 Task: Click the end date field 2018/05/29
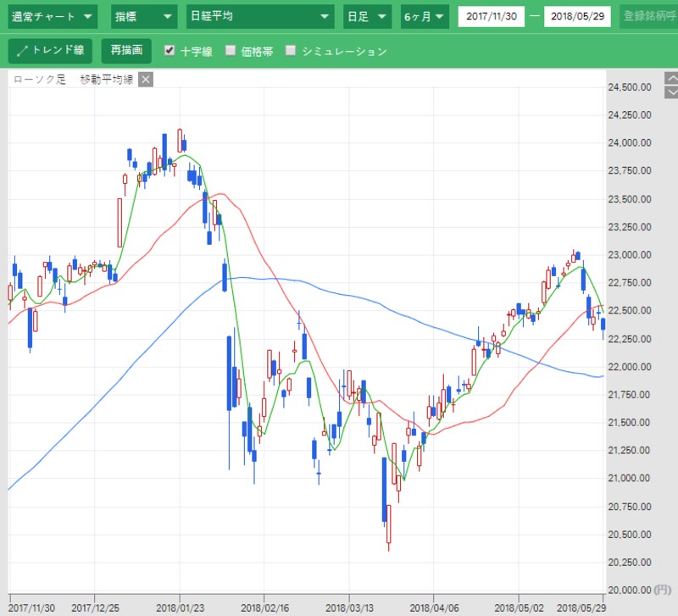pos(577,16)
